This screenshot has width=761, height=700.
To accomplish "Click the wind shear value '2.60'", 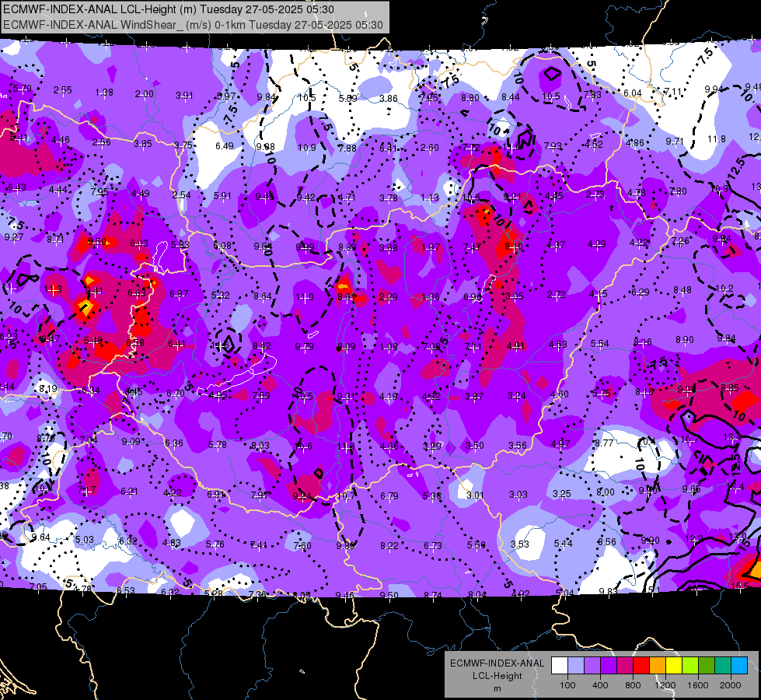I will (430, 148).
